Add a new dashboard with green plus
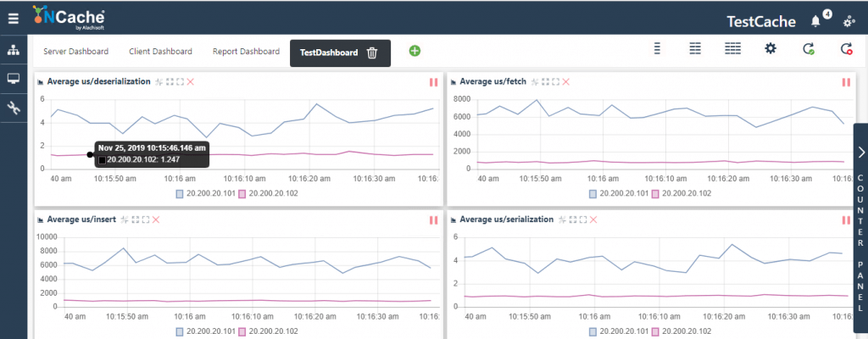Viewport: 868px width, 339px height. [415, 51]
